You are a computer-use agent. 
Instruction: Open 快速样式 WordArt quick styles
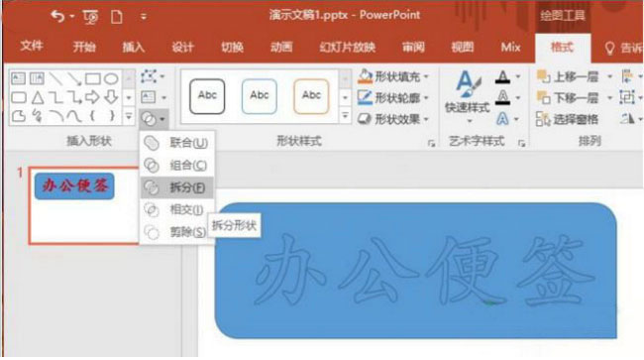pyautogui.click(x=468, y=97)
